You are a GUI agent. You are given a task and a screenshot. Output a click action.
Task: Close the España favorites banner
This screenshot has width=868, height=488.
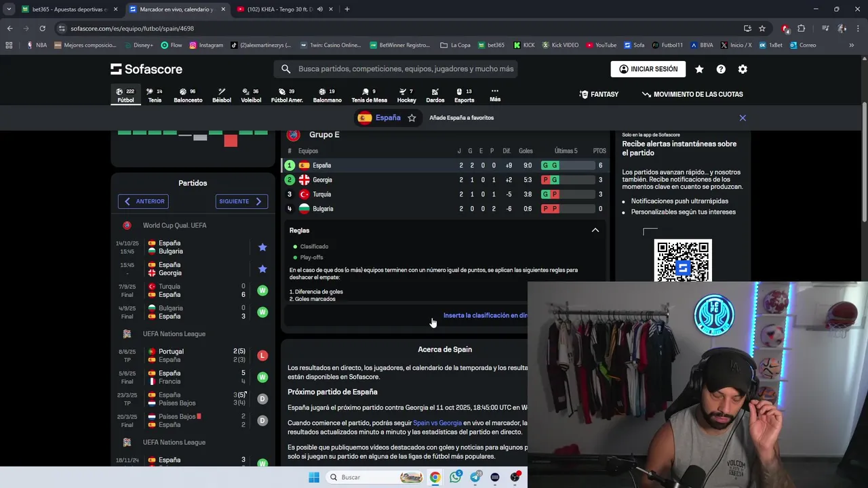pyautogui.click(x=743, y=118)
